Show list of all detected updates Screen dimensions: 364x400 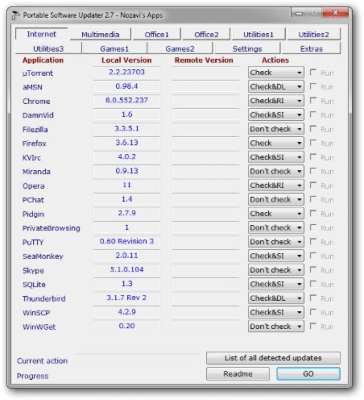click(273, 358)
